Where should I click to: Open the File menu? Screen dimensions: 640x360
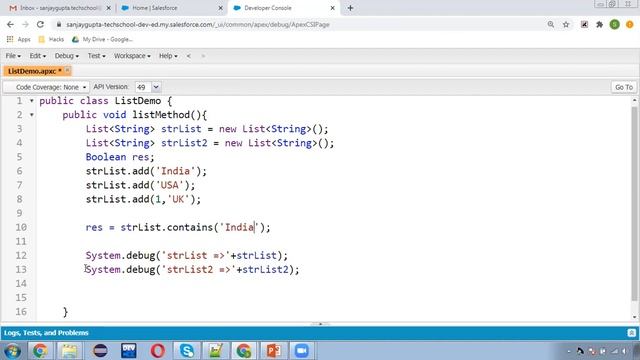[13, 56]
